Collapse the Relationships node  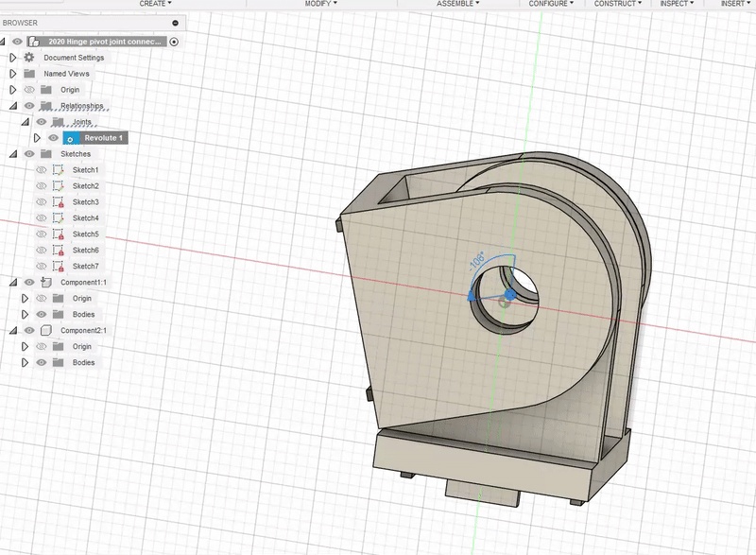coord(13,106)
